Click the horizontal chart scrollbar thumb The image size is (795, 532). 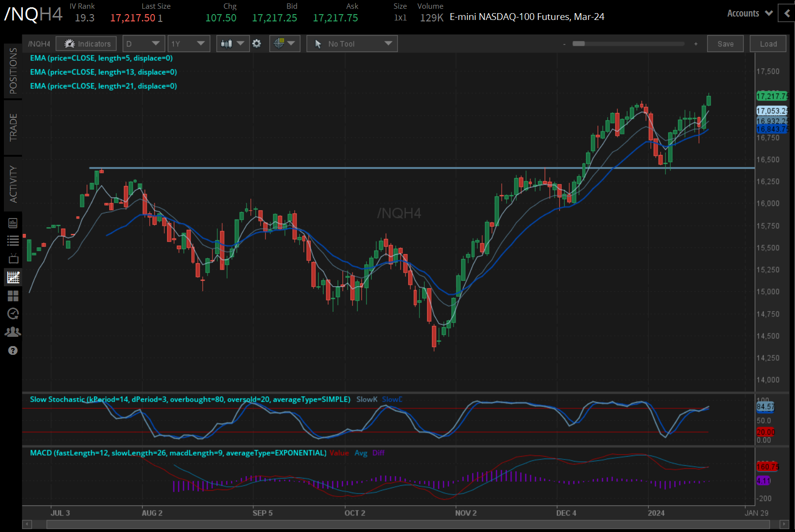pyautogui.click(x=408, y=524)
